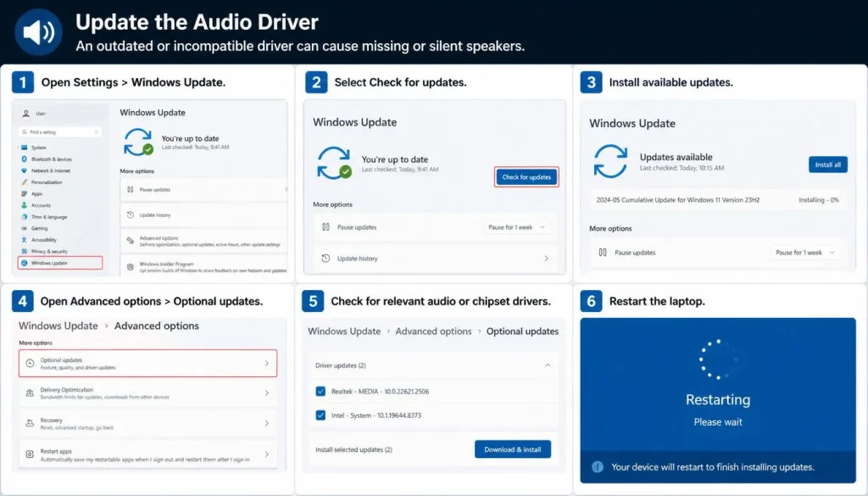Click '2024-05 Cumulative Update for Windows 11' row
The image size is (868, 496).
coord(717,200)
